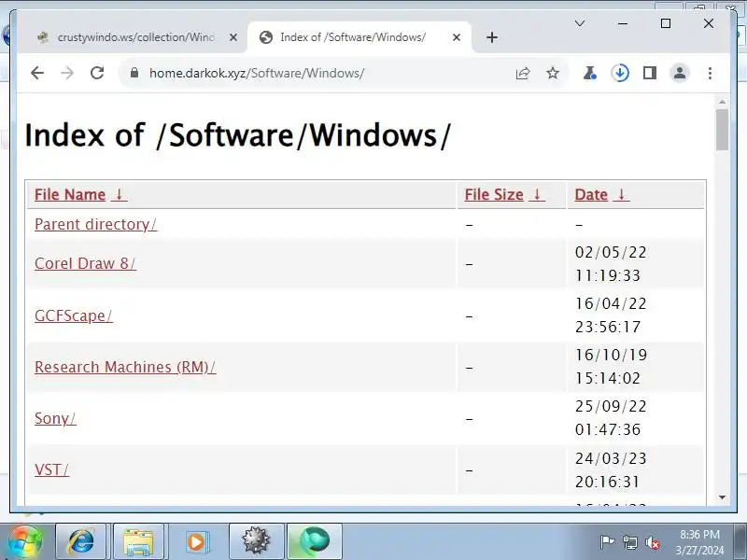Image resolution: width=747 pixels, height=560 pixels.
Task: Open the Sony folder
Action: point(55,418)
